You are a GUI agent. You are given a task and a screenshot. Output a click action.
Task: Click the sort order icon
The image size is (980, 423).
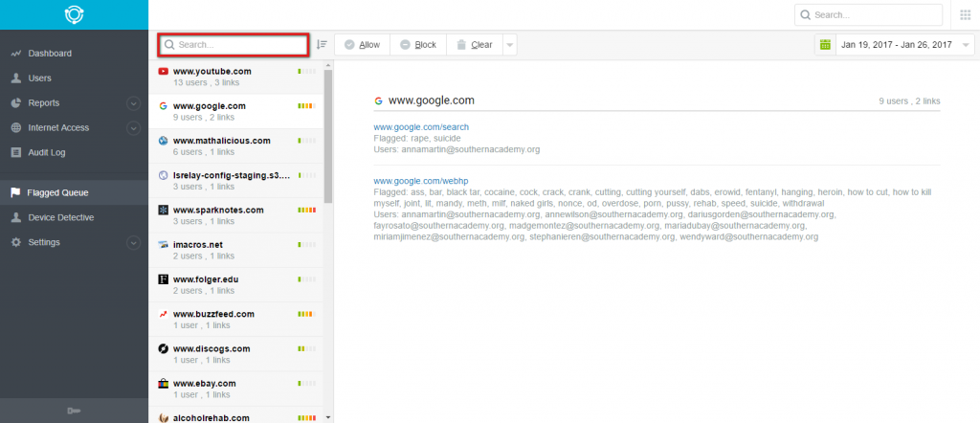click(322, 44)
